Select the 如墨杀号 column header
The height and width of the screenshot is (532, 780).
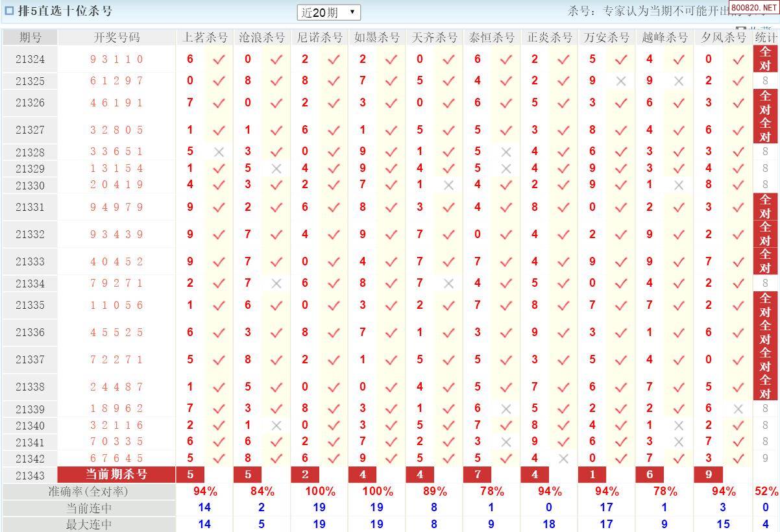click(377, 38)
